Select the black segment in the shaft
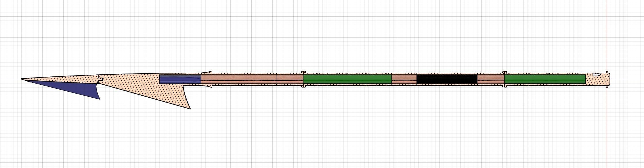This screenshot has height=168, width=644. click(x=447, y=79)
